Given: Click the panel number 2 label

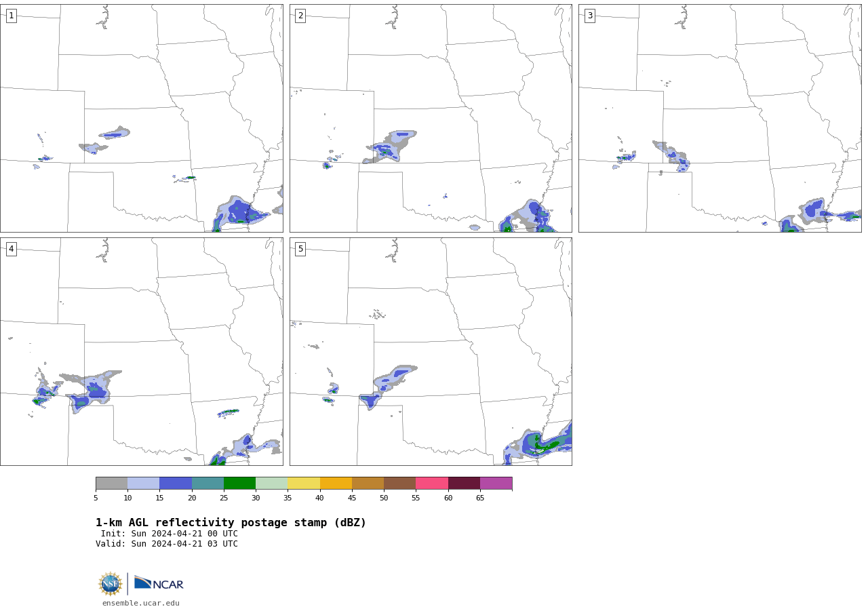Looking at the screenshot, I should pyautogui.click(x=300, y=16).
